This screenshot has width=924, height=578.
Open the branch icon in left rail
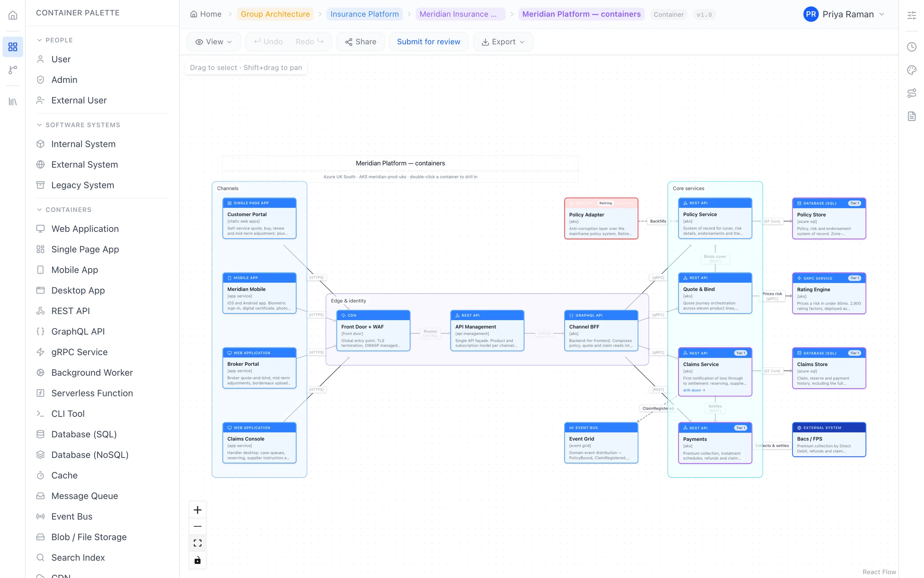[x=13, y=70]
